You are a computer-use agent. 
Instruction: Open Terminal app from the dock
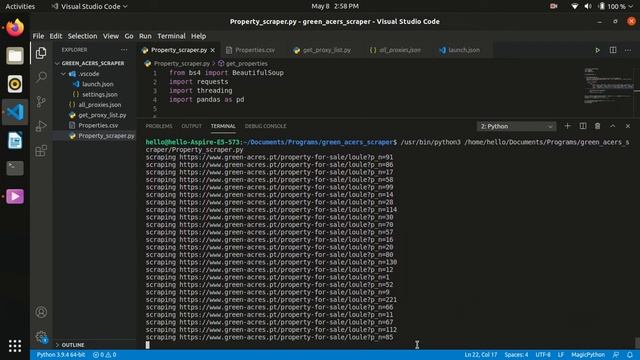pyautogui.click(x=15, y=168)
